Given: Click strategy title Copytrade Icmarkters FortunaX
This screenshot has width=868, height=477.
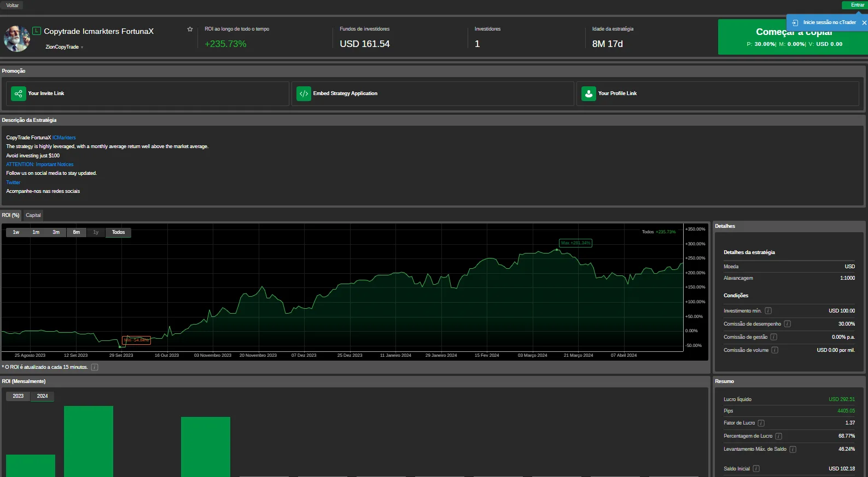Looking at the screenshot, I should click(x=98, y=31).
